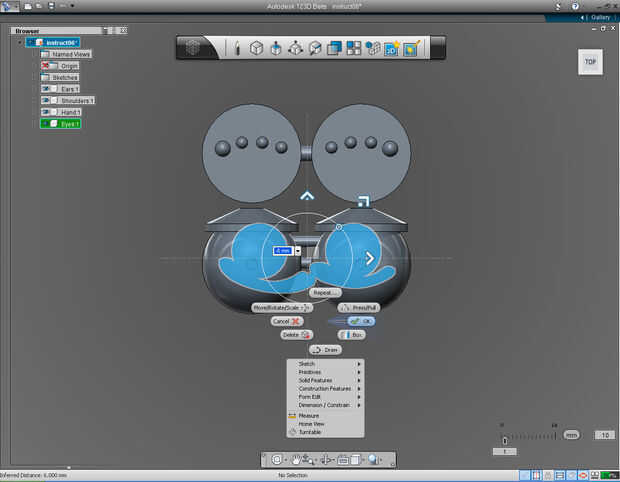Screen dimensions: 620x482
Task: Open the grouped cubes with sphere tool
Action: (x=372, y=48)
